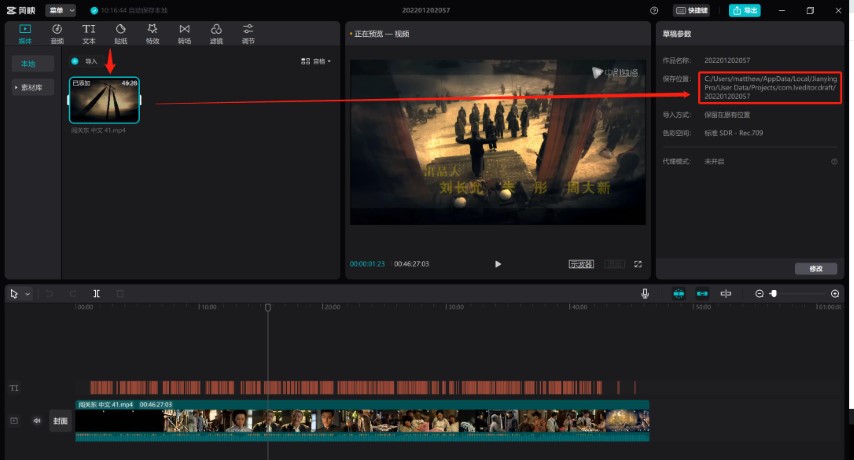Select the video clip on the main track
Image resolution: width=854 pixels, height=460 pixels.
362,421
